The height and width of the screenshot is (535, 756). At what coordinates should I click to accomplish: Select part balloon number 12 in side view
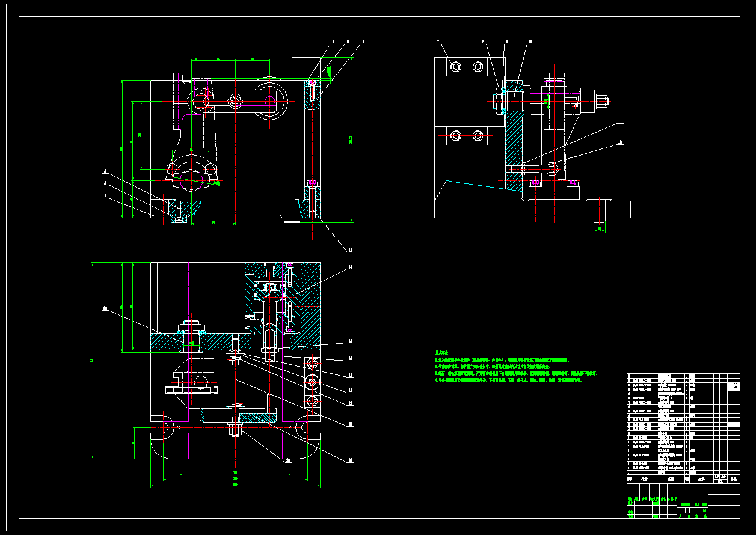pyautogui.click(x=619, y=142)
